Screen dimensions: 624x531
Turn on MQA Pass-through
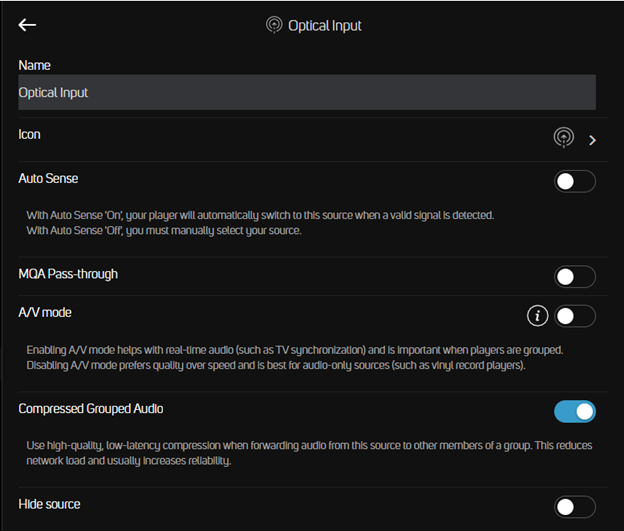(575, 277)
